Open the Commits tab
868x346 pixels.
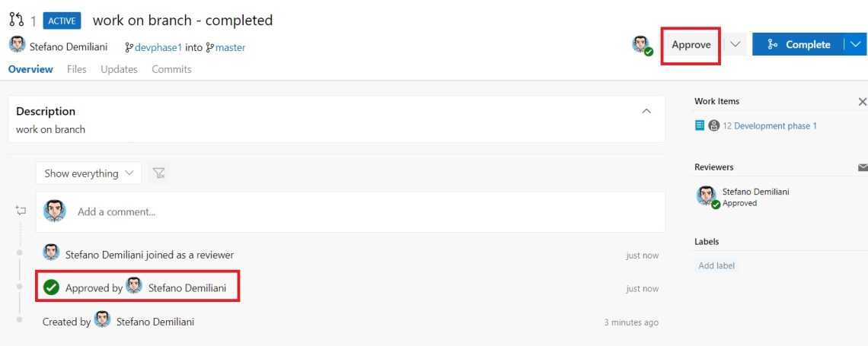(x=171, y=69)
